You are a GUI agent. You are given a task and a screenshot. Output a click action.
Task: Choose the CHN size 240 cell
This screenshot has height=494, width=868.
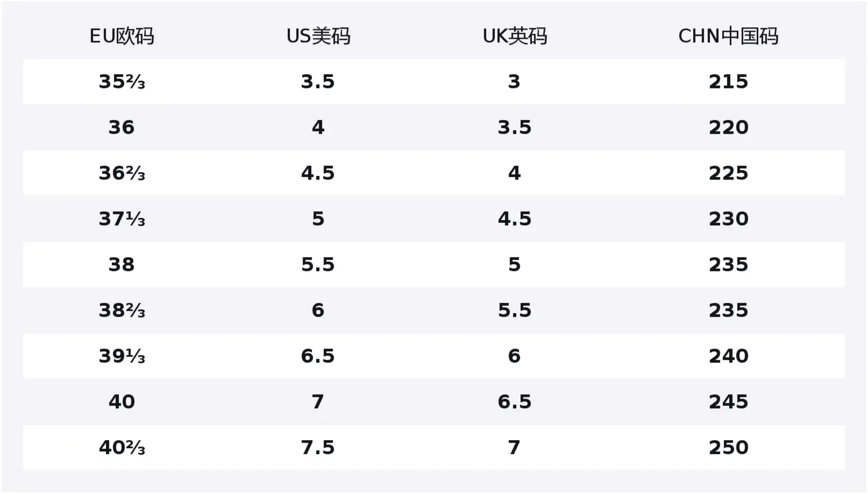(729, 356)
